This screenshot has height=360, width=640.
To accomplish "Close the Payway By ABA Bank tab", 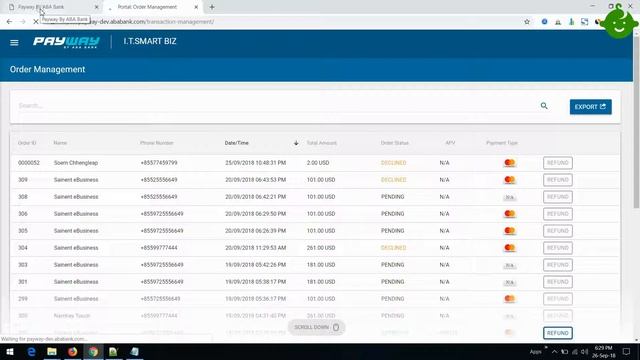I will click(97, 7).
